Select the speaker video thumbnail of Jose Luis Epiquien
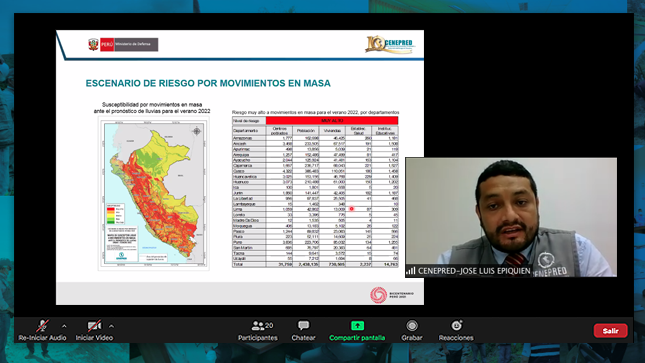 (511, 217)
